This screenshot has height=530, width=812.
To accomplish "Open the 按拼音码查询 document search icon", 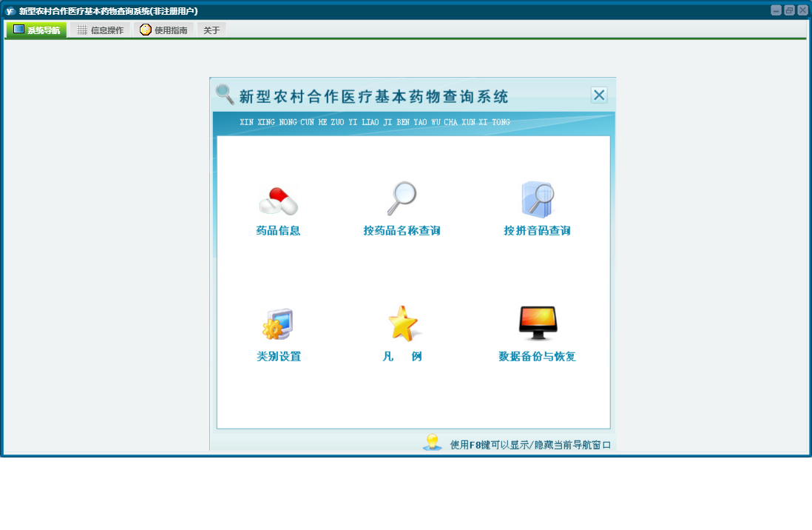I will [538, 199].
